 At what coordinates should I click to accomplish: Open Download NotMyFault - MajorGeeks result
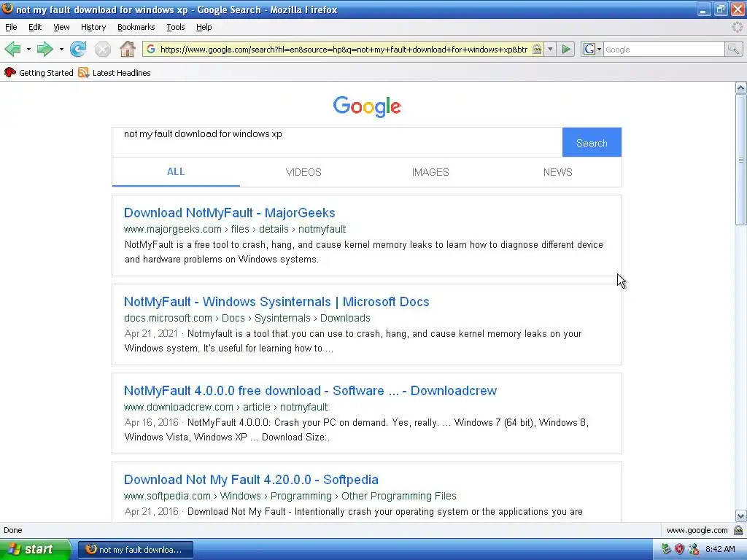point(230,213)
